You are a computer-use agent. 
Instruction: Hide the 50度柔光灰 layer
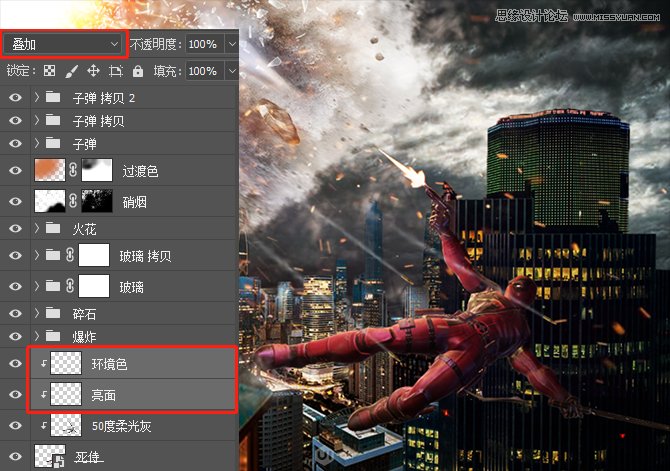15,425
